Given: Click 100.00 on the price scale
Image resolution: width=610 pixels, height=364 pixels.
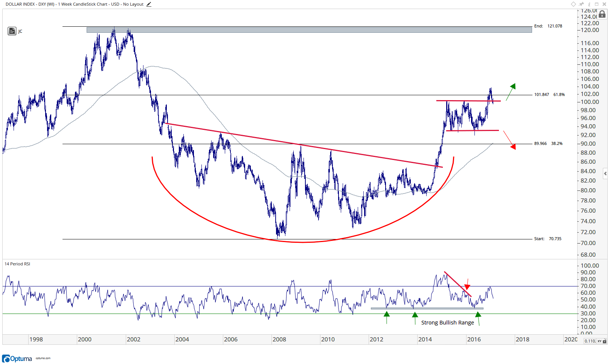Looking at the screenshot, I should click(590, 102).
